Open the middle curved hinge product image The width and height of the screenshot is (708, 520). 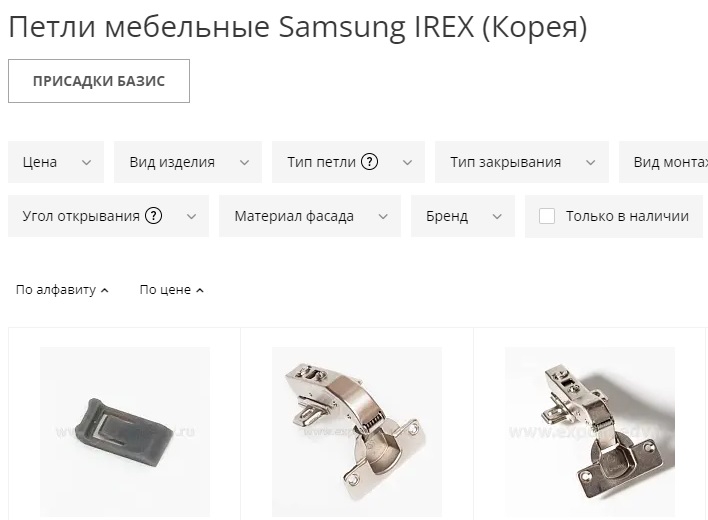[x=357, y=432]
